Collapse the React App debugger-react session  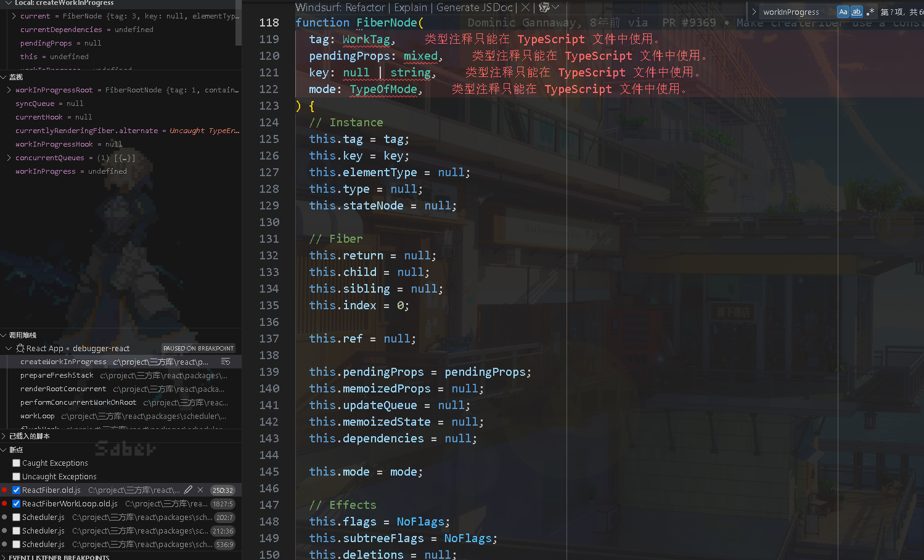click(x=9, y=349)
